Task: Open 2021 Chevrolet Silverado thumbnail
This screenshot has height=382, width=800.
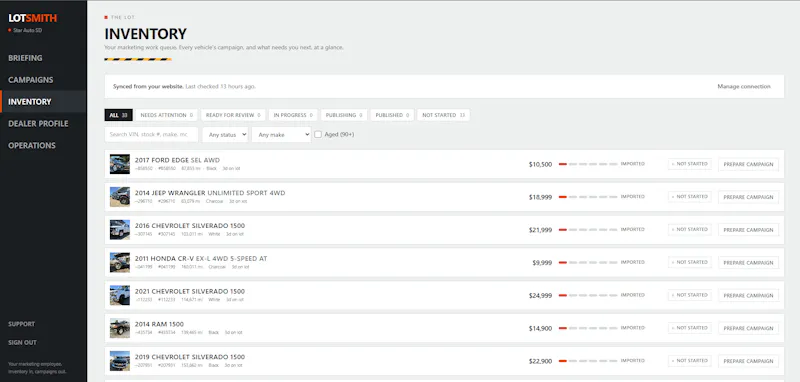Action: tap(120, 295)
